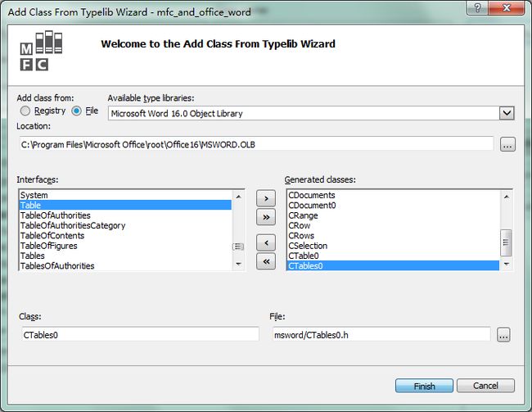Viewport: 532px width, 412px height.
Task: Select Tables interface in list
Action: (125, 256)
